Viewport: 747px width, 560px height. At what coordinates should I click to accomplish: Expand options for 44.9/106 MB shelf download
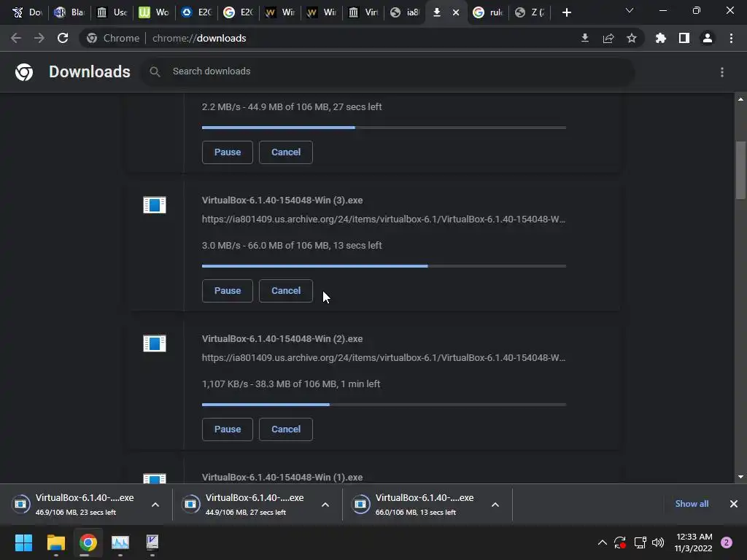[325, 505]
